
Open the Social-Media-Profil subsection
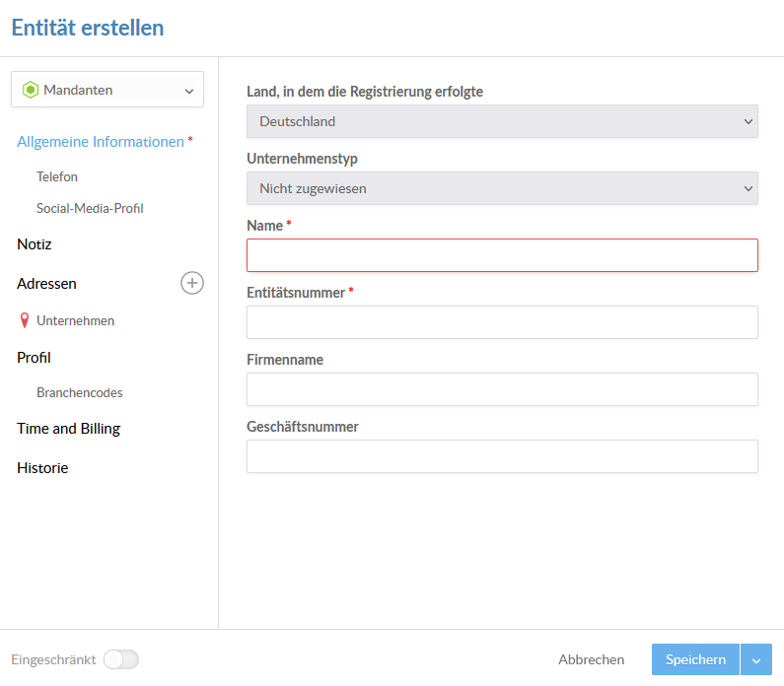pyautogui.click(x=90, y=208)
